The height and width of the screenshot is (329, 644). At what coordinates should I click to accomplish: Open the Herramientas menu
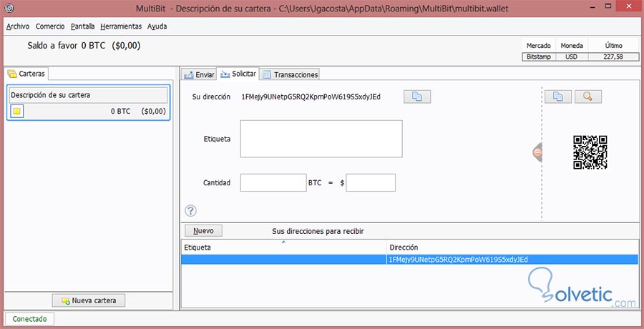(x=121, y=26)
